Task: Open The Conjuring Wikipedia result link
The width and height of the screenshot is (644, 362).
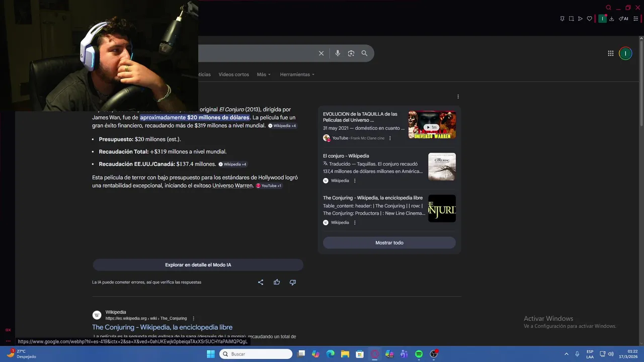Action: (x=162, y=327)
